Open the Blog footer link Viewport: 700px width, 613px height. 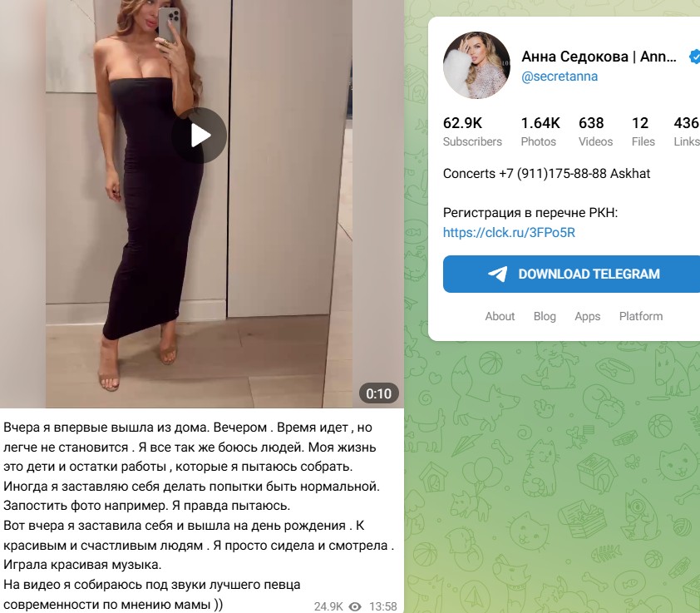(545, 316)
